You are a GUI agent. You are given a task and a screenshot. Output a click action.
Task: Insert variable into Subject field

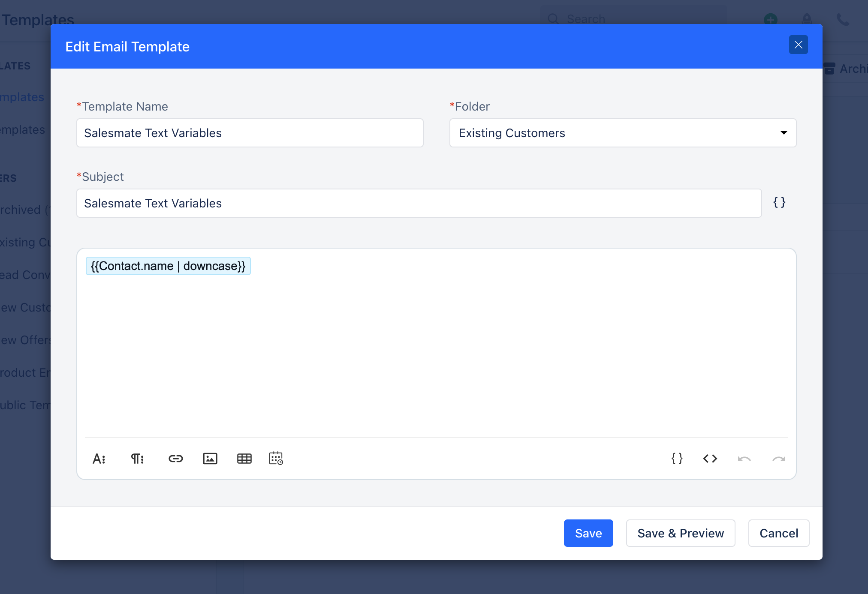point(779,202)
